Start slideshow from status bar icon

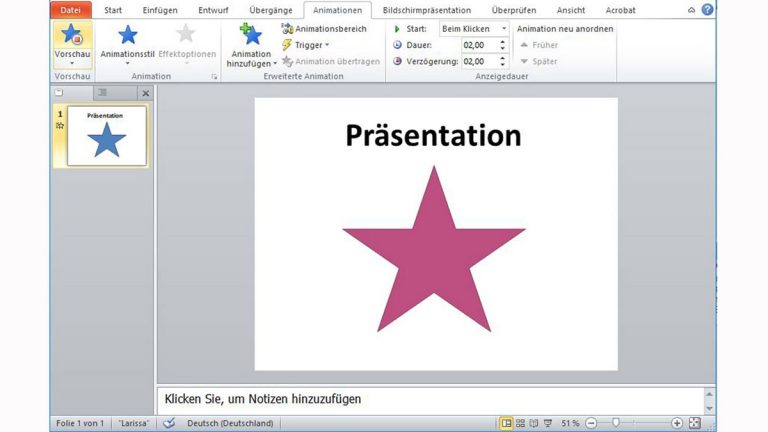(546, 423)
